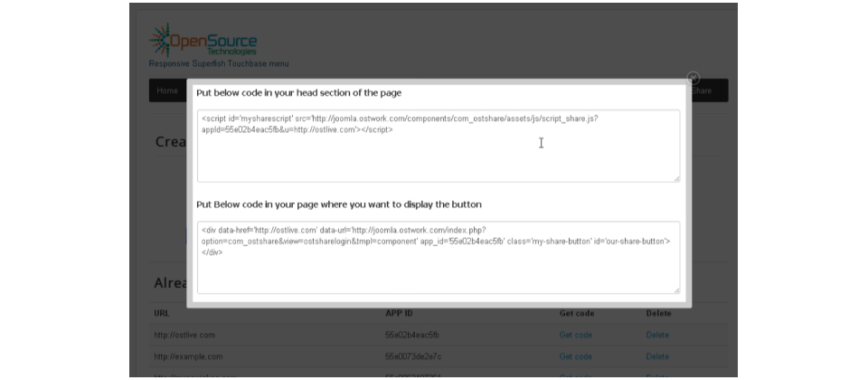Open the Home menu item

point(167,90)
